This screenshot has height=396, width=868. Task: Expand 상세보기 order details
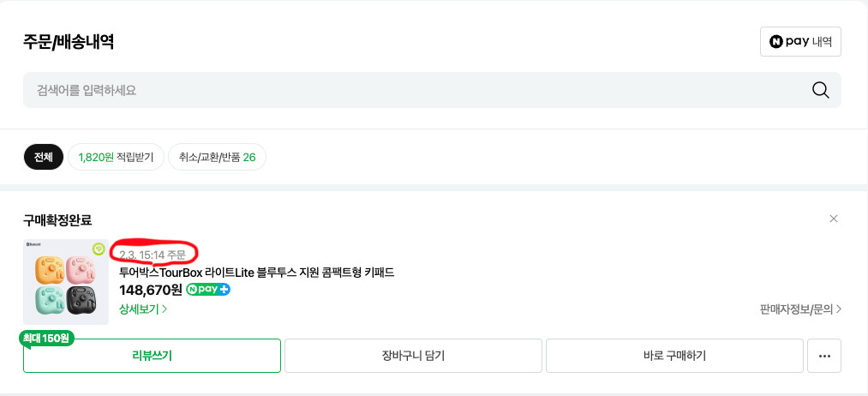pyautogui.click(x=143, y=309)
